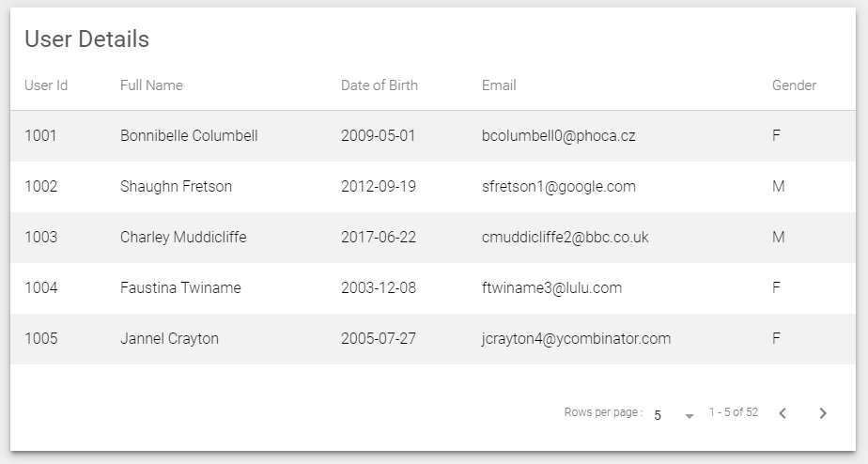
Task: Click previous page chevron icon
Action: pyautogui.click(x=783, y=413)
